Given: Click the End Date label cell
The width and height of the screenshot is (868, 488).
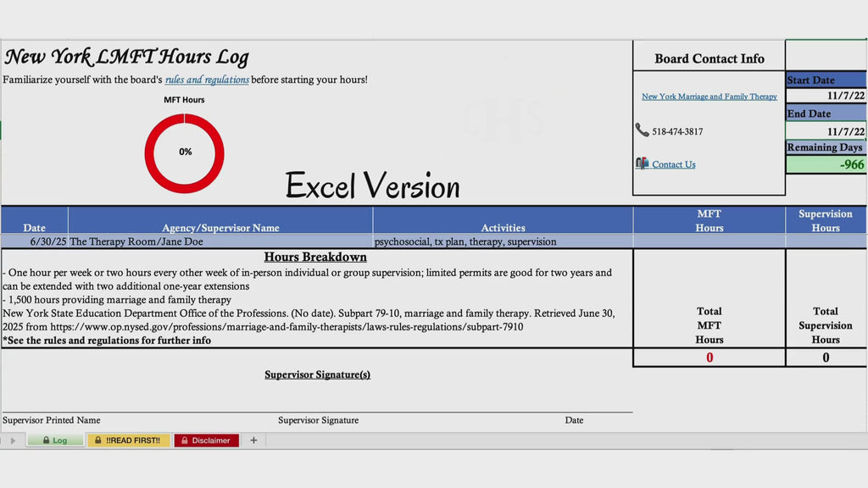Looking at the screenshot, I should point(826,114).
